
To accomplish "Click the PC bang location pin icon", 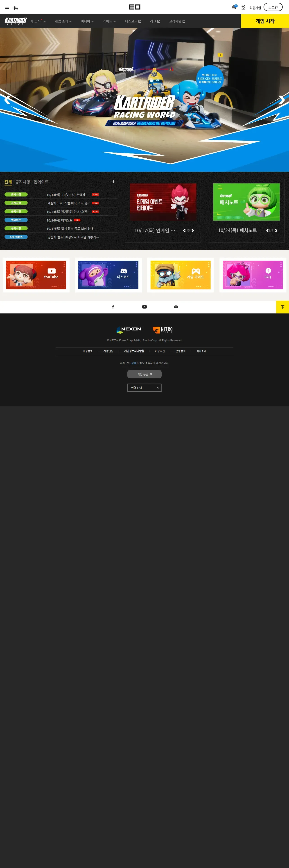I will 243,7.
